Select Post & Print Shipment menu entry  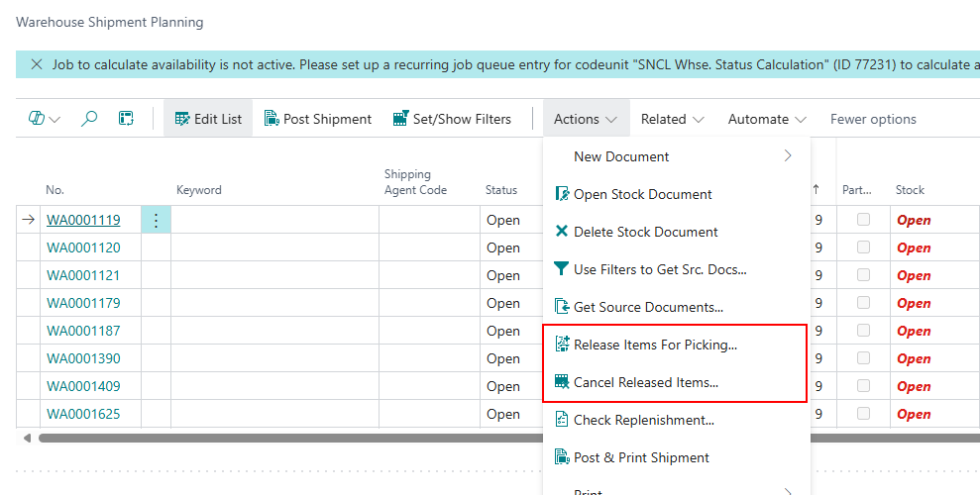click(640, 457)
